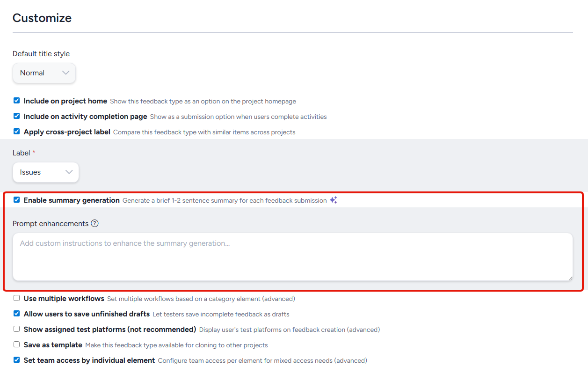Toggle Include on activity completion page
The width and height of the screenshot is (588, 374).
[x=17, y=116]
